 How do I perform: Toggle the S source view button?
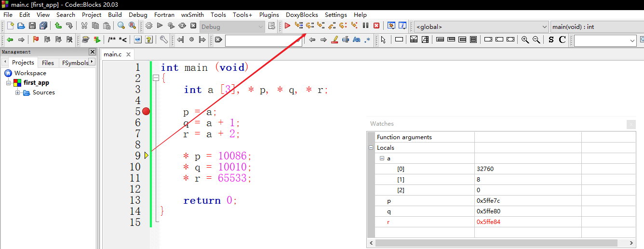coord(551,39)
